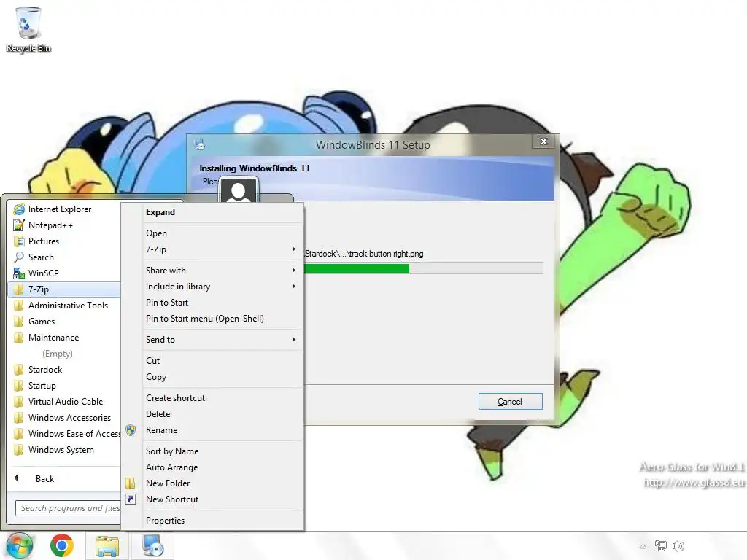Click the WinSCP program icon

(x=19, y=273)
